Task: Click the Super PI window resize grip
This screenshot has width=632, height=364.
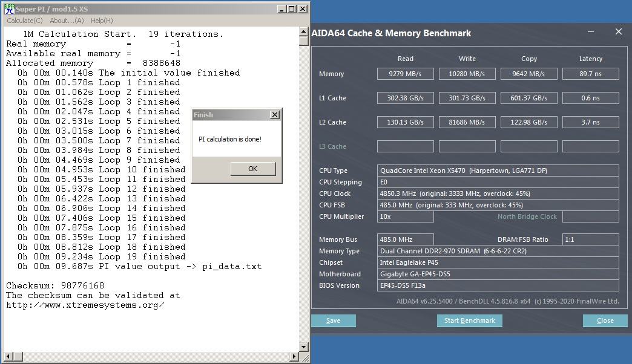Action: tap(305, 357)
